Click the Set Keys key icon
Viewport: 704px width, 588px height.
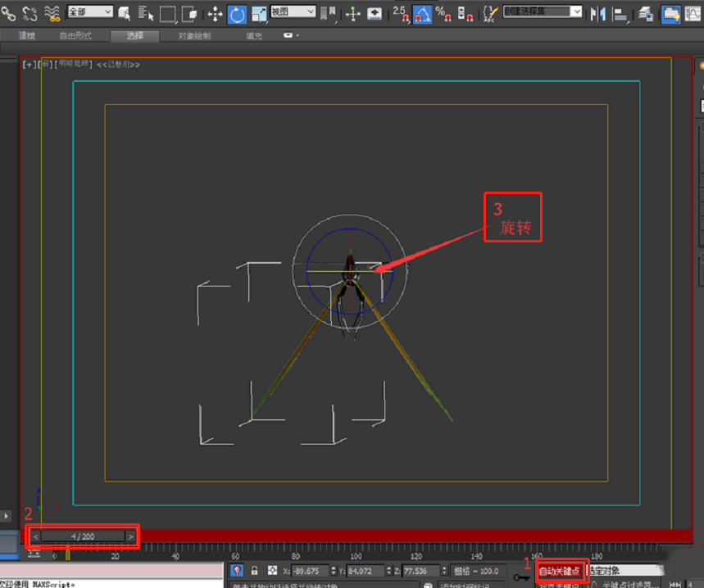pos(521,577)
